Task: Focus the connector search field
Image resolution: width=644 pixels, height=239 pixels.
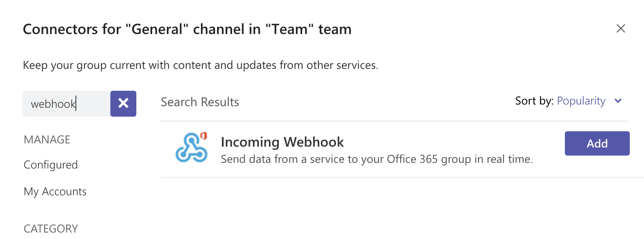Action: pyautogui.click(x=67, y=104)
